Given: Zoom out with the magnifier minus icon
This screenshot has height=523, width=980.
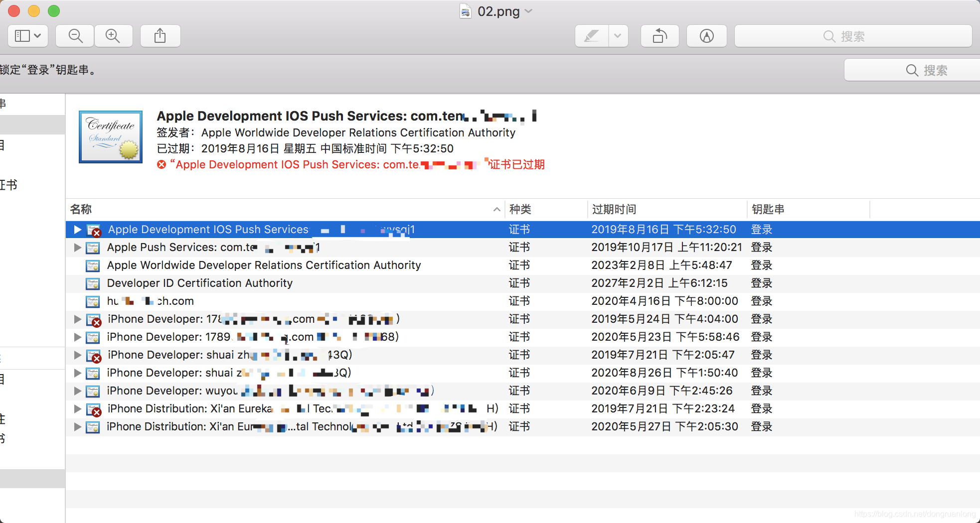Looking at the screenshot, I should [x=75, y=36].
